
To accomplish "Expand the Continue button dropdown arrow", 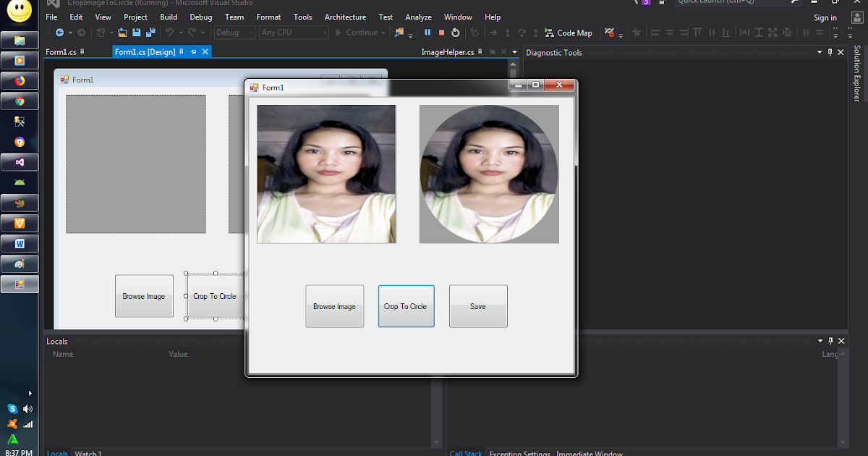I will pyautogui.click(x=383, y=33).
